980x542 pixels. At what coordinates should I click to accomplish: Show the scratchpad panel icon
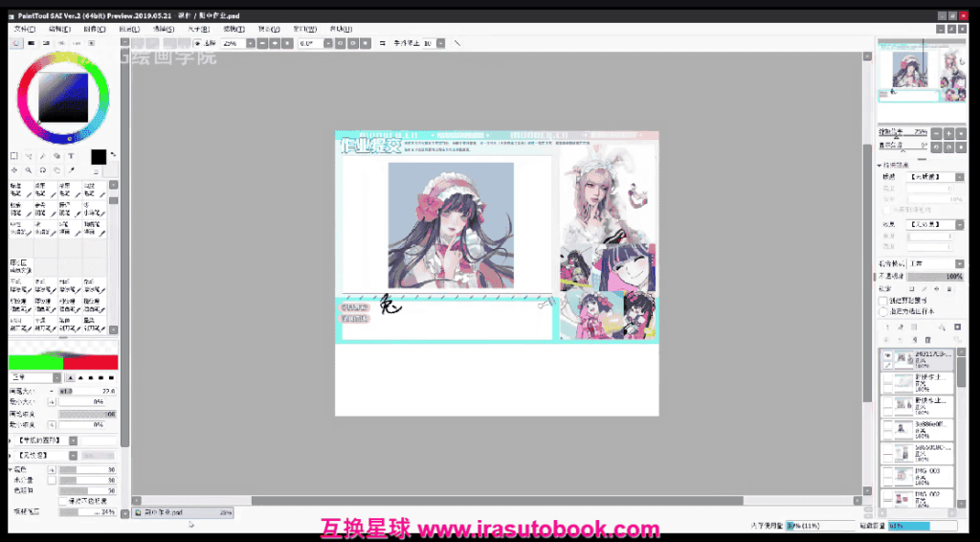(x=91, y=43)
